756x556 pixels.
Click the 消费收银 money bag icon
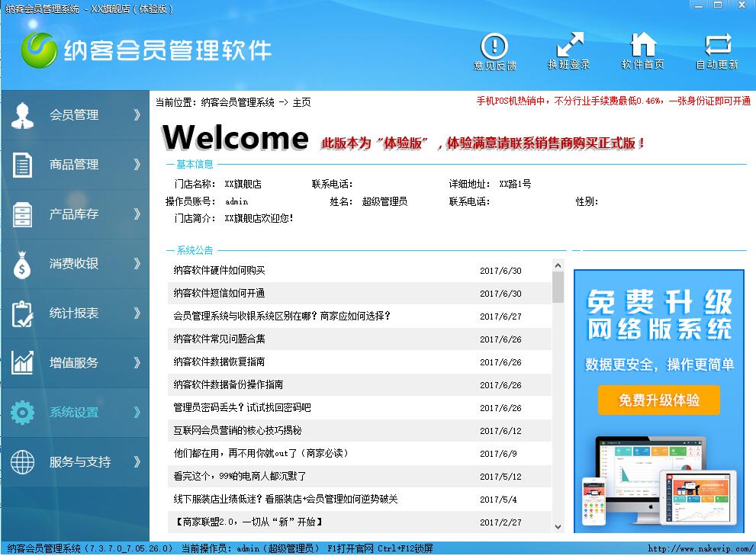[x=23, y=264]
